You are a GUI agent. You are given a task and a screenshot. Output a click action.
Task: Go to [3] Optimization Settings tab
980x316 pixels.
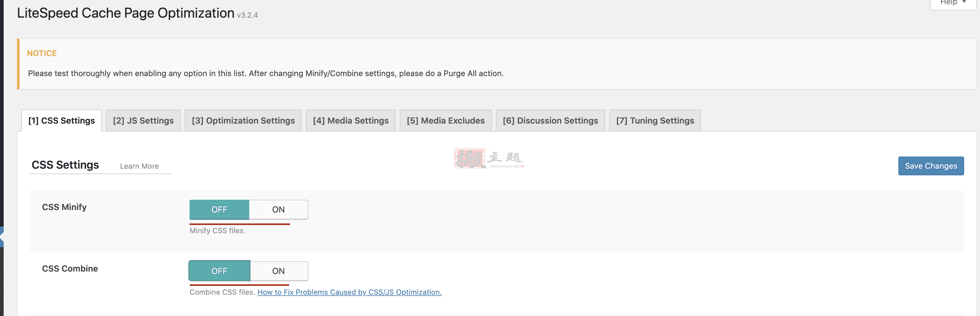click(x=243, y=121)
